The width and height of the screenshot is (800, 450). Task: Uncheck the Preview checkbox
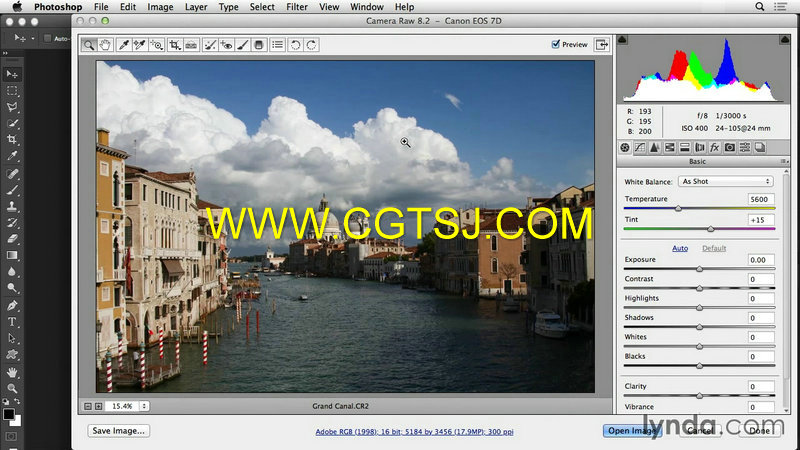(x=556, y=44)
